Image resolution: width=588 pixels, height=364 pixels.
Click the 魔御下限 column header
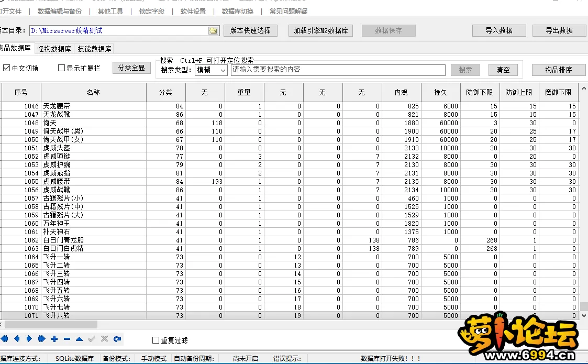coord(558,92)
